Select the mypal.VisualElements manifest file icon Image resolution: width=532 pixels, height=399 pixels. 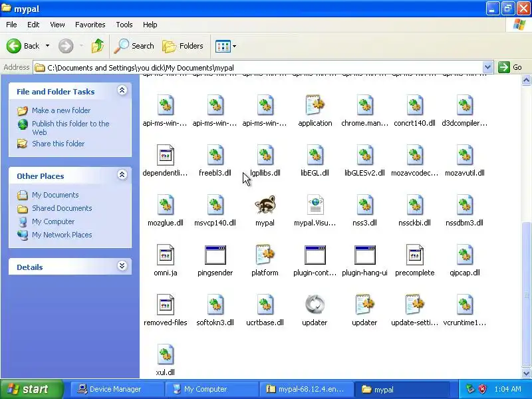(315, 205)
